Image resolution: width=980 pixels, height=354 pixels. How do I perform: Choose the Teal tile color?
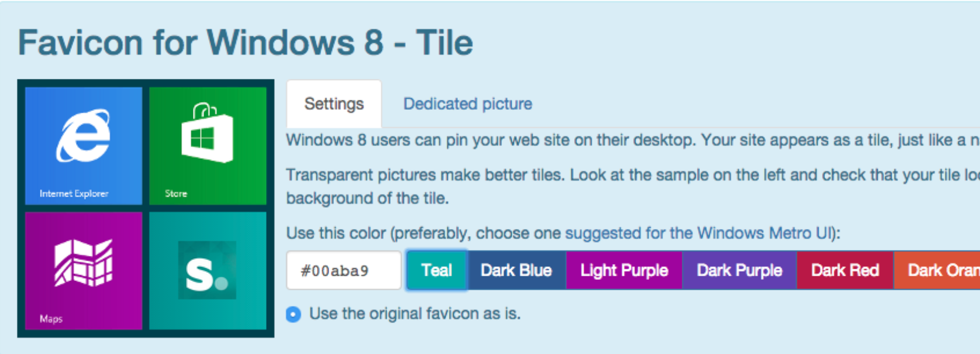point(436,270)
